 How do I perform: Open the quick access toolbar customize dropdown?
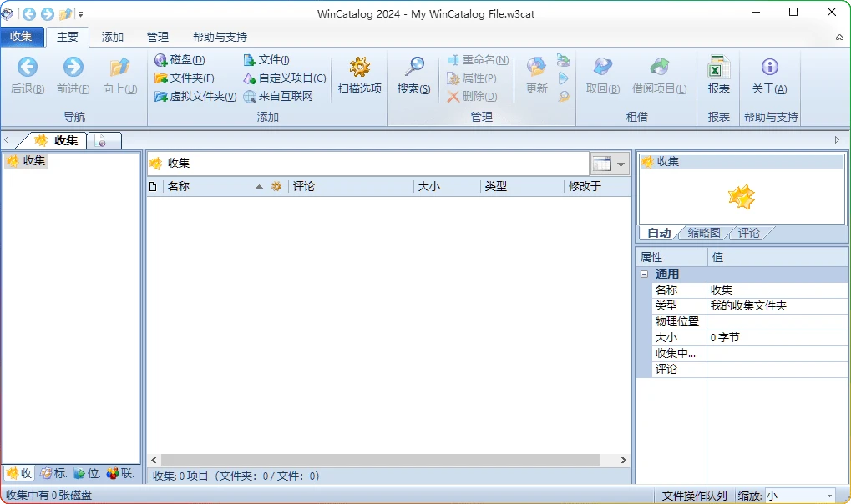80,14
